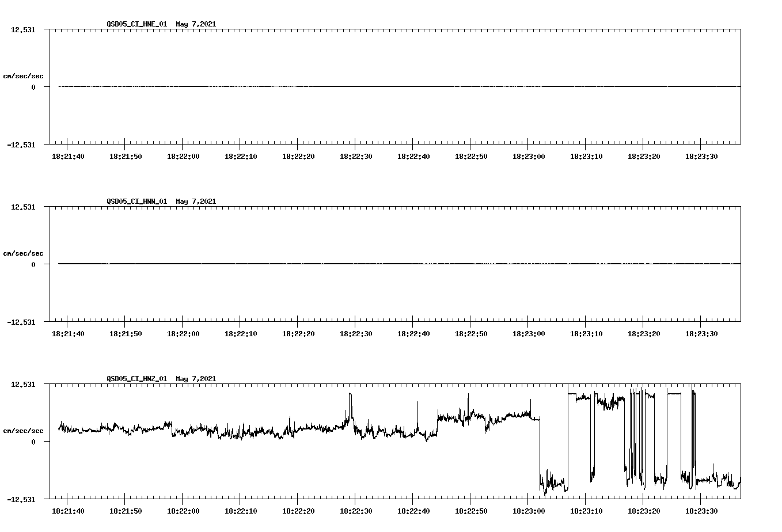
Task: Click the zero baseline of the HNE trace
Action: pos(346,86)
